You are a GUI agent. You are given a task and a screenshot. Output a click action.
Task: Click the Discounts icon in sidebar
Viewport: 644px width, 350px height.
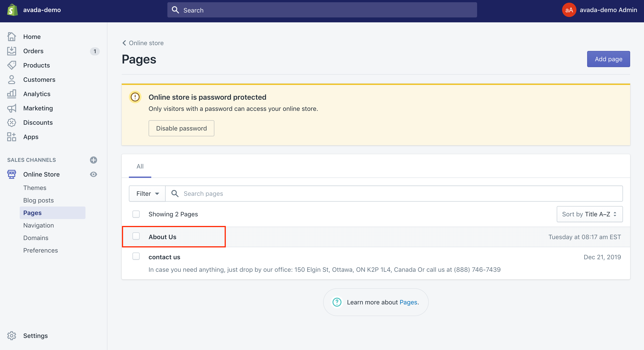pyautogui.click(x=11, y=122)
